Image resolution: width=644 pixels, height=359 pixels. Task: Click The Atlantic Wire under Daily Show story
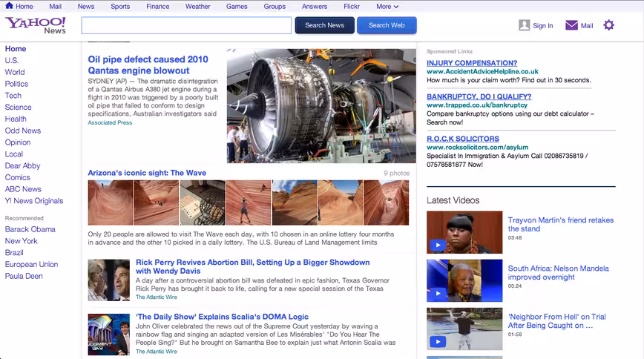[x=157, y=352]
